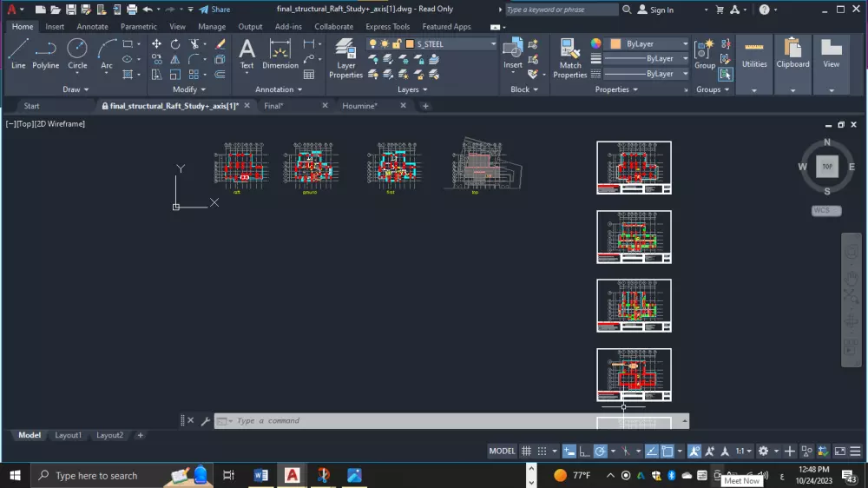Toggle Polar Tracking in status bar
The height and width of the screenshot is (488, 868).
600,451
